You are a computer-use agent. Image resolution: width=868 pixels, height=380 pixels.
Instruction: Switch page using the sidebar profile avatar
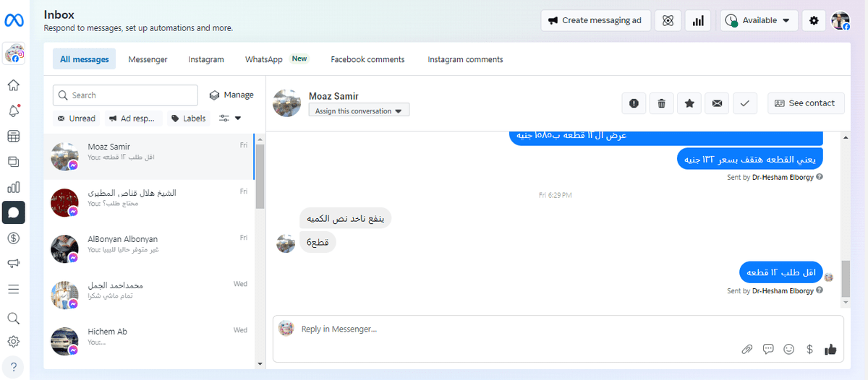click(14, 53)
